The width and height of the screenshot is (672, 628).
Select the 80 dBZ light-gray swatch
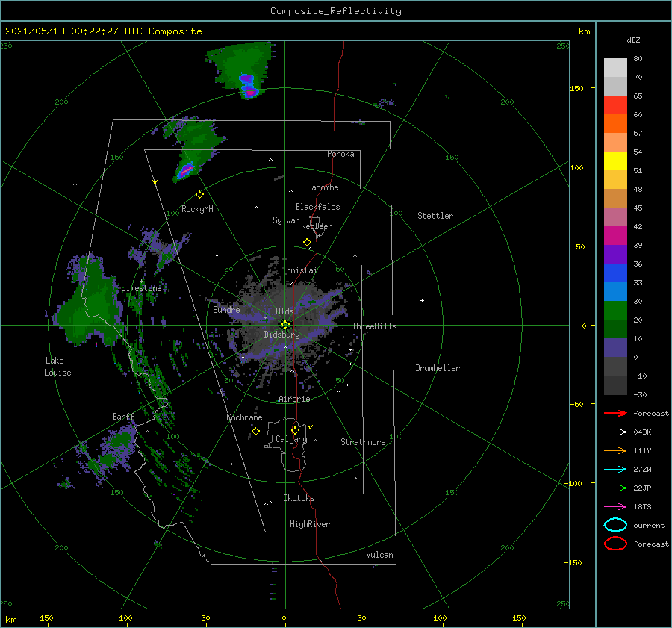(x=615, y=67)
